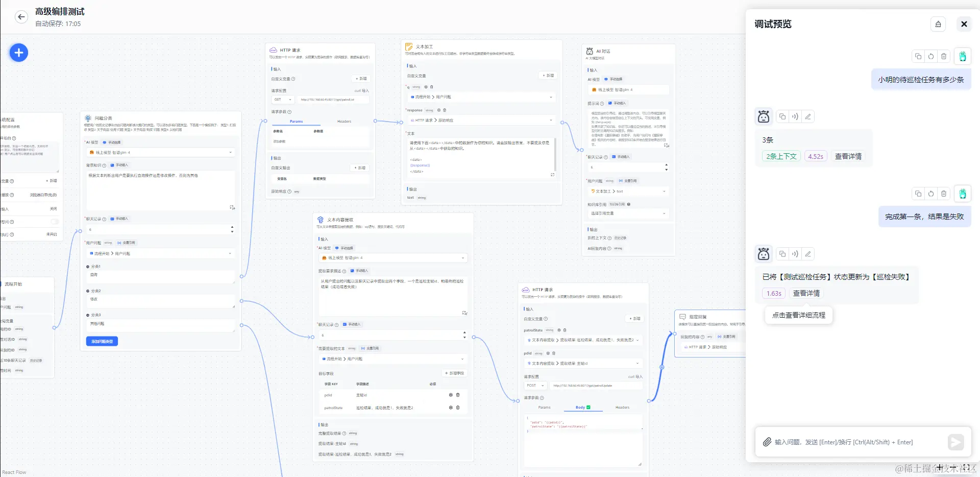Play voice for the 3条 reply
This screenshot has height=477, width=980.
point(795,117)
